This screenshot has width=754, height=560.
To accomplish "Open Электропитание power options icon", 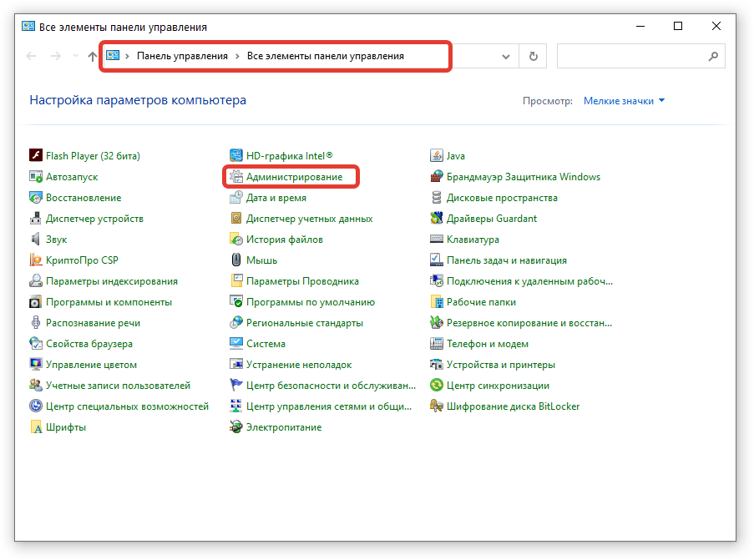I will 236,427.
